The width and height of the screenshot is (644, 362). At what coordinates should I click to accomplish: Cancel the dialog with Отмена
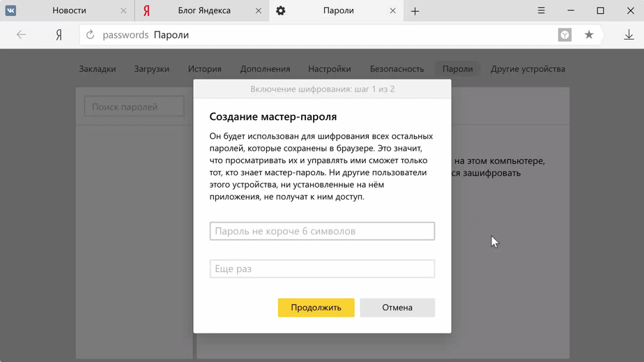pyautogui.click(x=397, y=308)
